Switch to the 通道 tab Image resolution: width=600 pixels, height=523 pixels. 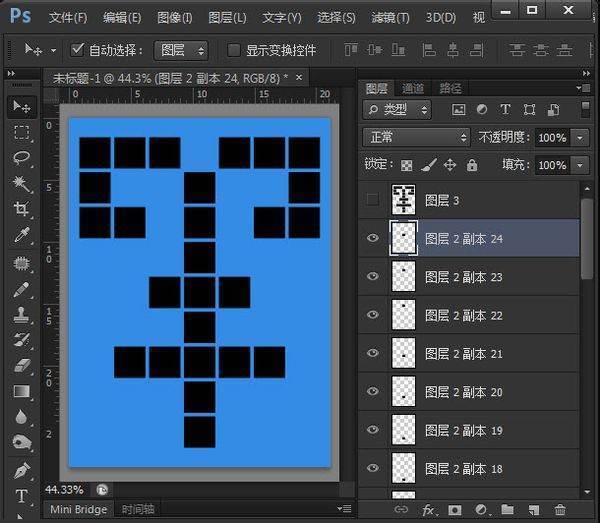pos(413,89)
